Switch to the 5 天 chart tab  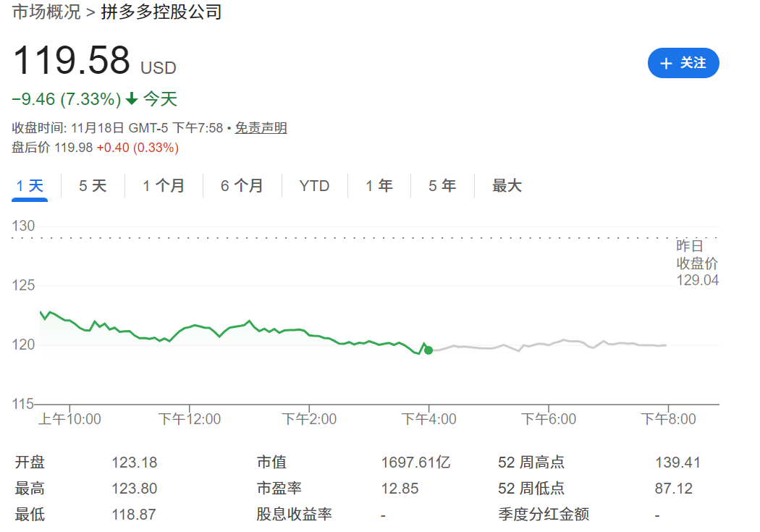tap(93, 186)
